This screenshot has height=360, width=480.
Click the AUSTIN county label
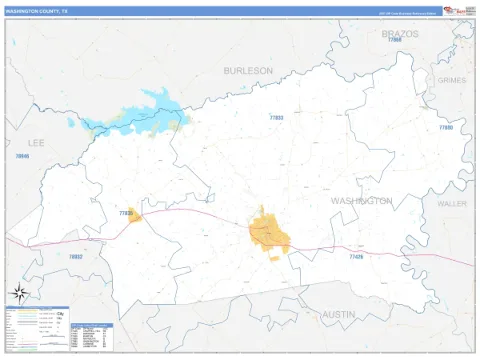(339, 314)
